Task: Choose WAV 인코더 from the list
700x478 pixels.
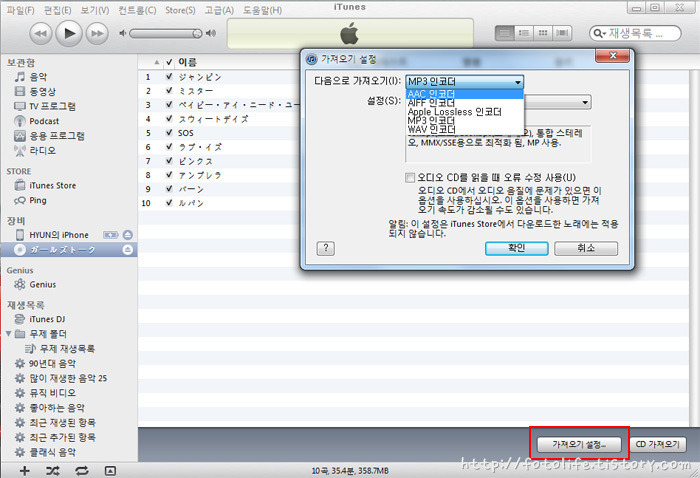Action: tap(465, 130)
